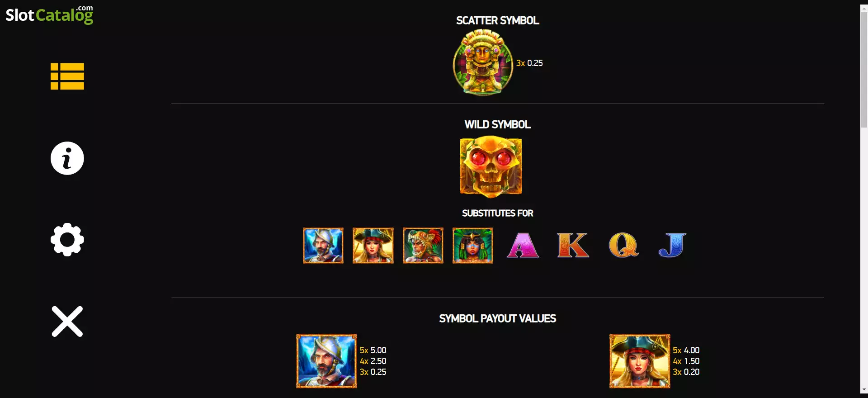The width and height of the screenshot is (868, 398).
Task: Click the golden idol scatter symbol
Action: click(483, 62)
